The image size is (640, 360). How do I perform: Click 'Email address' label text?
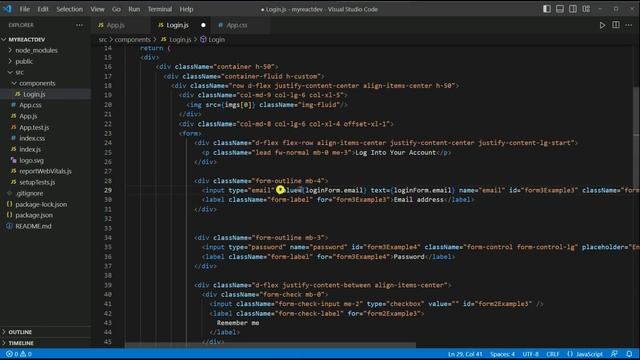pos(418,200)
